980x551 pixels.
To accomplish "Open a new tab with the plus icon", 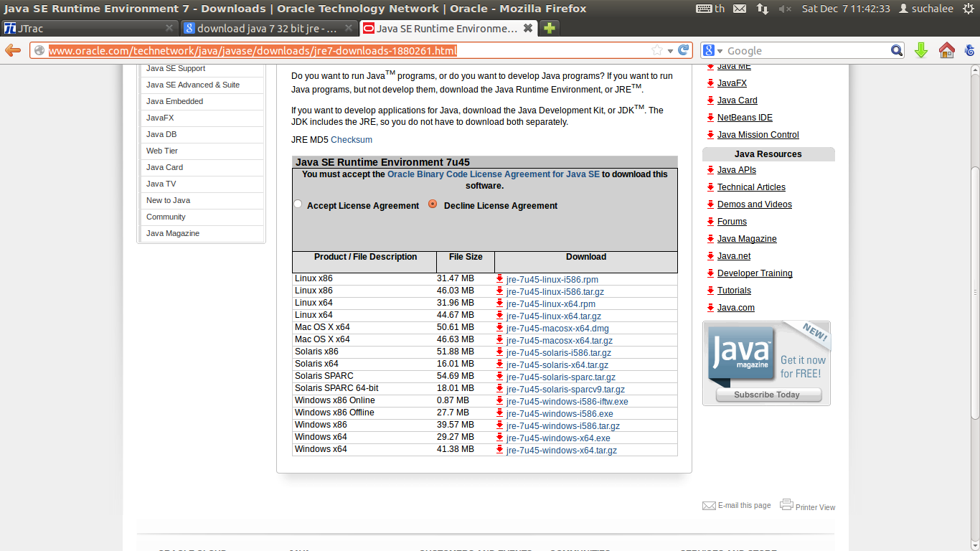I will click(550, 29).
